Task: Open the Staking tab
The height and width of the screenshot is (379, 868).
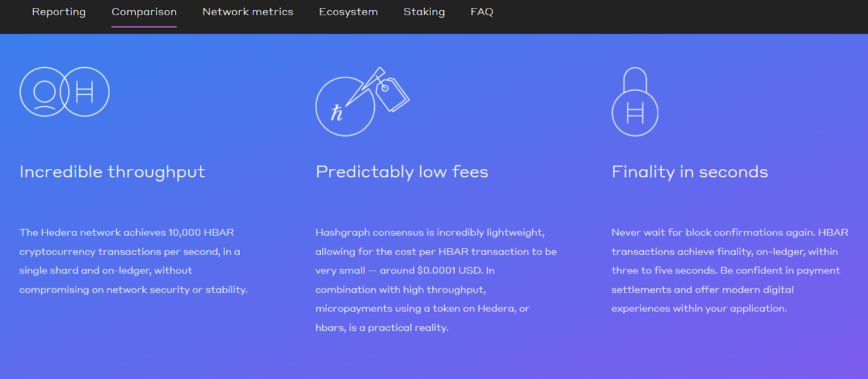Action: click(x=424, y=12)
